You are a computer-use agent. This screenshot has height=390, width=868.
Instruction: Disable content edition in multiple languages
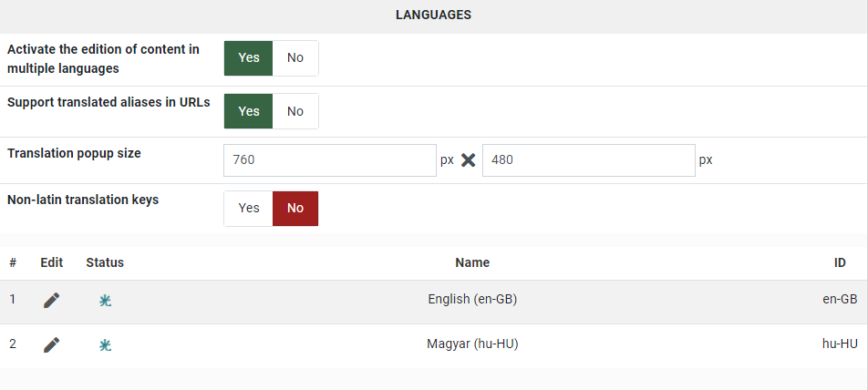pyautogui.click(x=295, y=58)
